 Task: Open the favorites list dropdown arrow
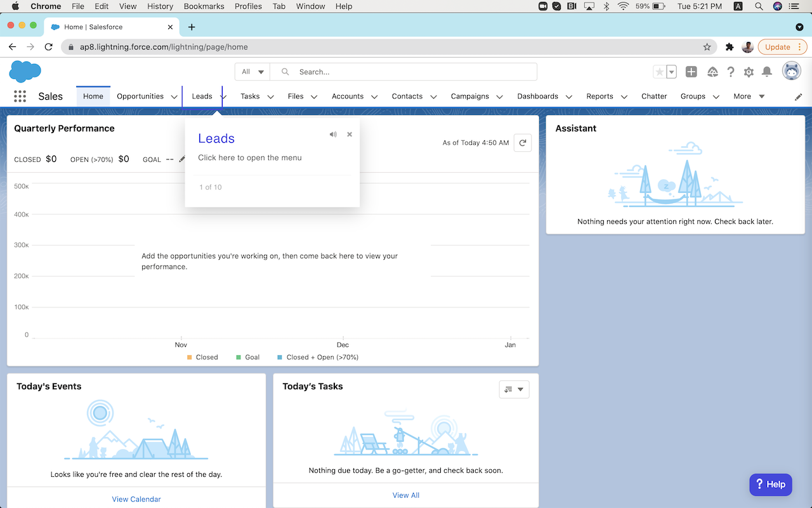[671, 72]
